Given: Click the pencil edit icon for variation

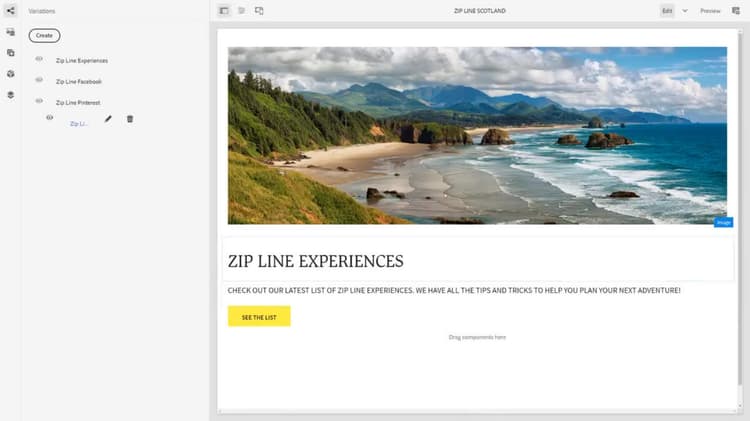Looking at the screenshot, I should 108,119.
